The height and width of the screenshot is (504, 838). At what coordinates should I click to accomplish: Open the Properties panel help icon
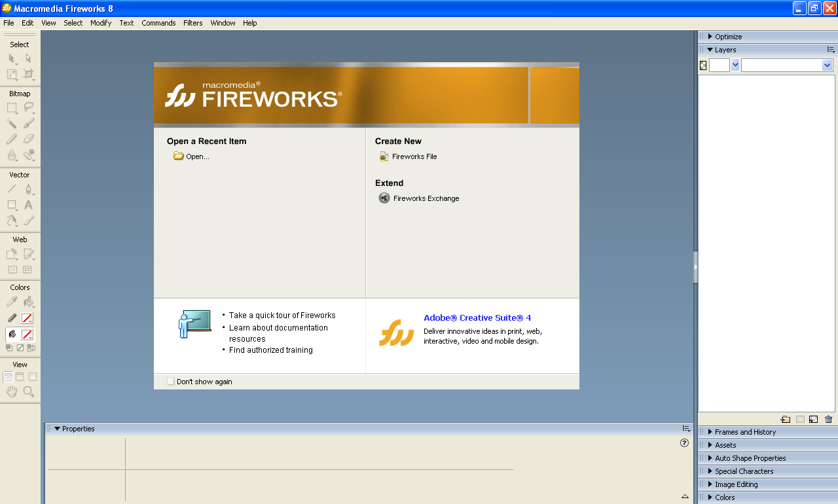click(x=684, y=443)
